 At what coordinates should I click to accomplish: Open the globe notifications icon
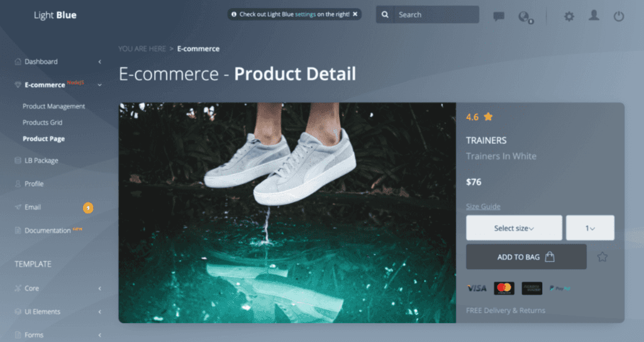(x=525, y=17)
